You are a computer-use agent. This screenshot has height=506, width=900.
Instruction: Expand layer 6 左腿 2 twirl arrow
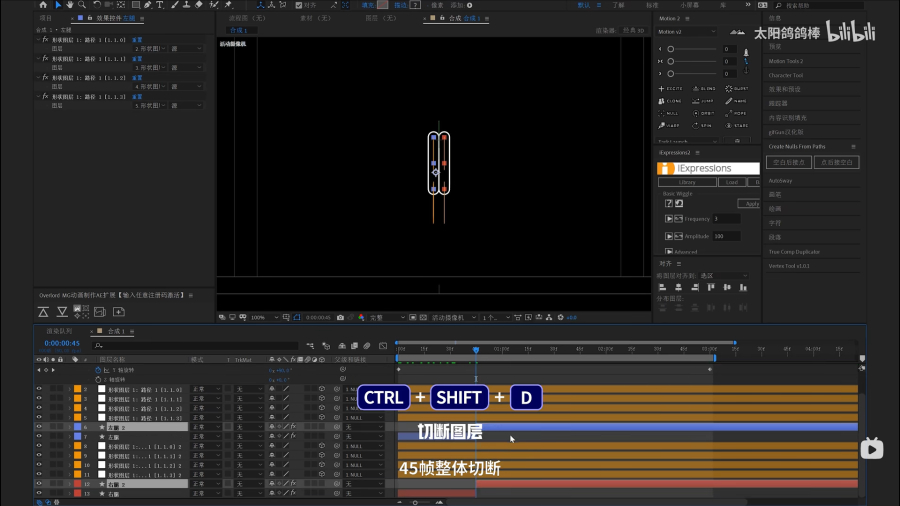[70, 427]
